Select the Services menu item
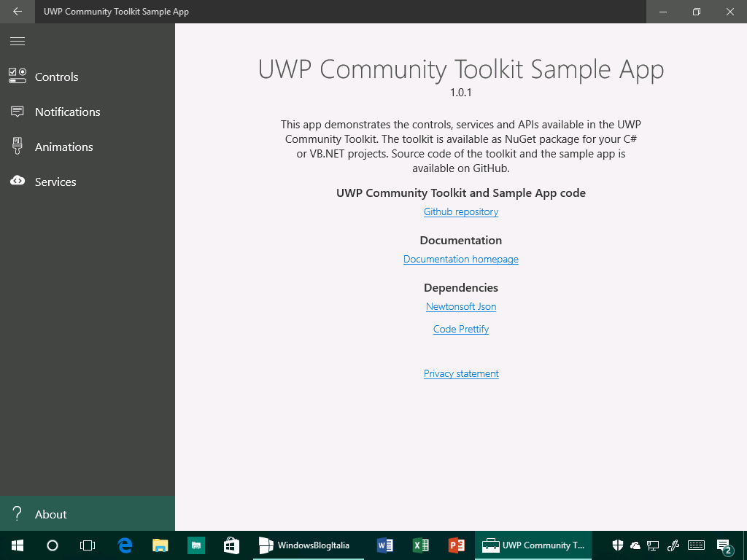747x560 pixels. pyautogui.click(x=88, y=182)
